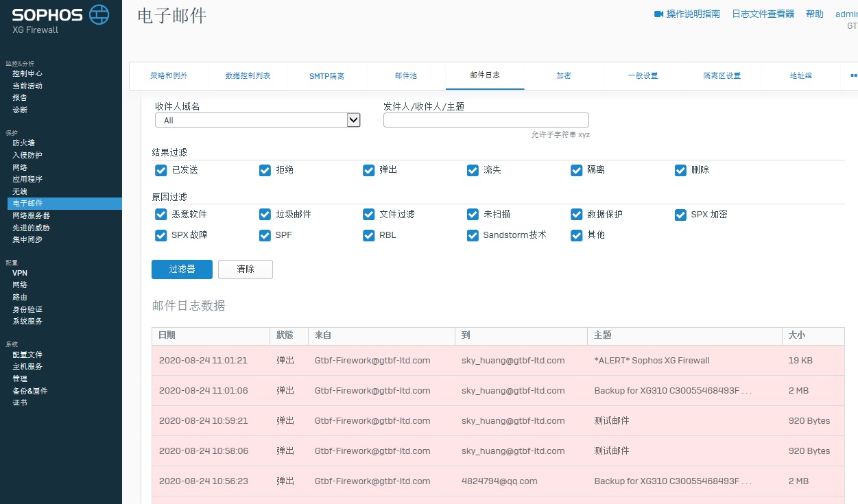858x504 pixels.
Task: Switch to the SMTP隔离 tab
Action: click(x=326, y=76)
